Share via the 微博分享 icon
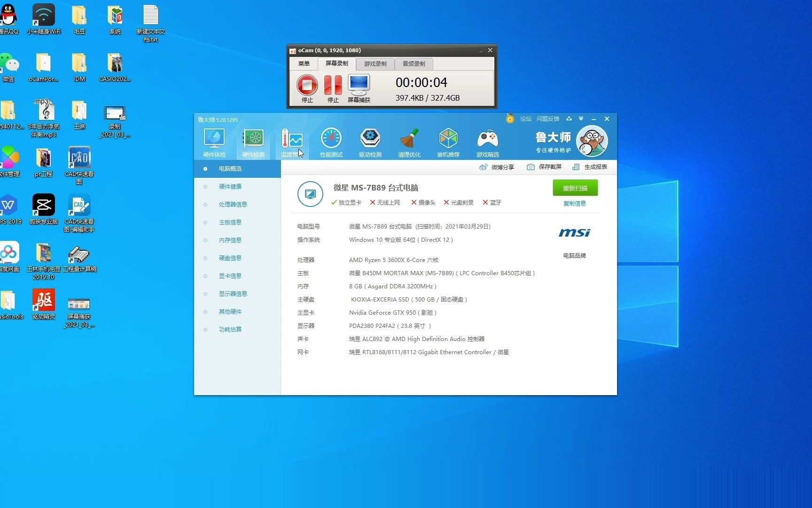Screen dimensions: 812x508 pos(497,167)
